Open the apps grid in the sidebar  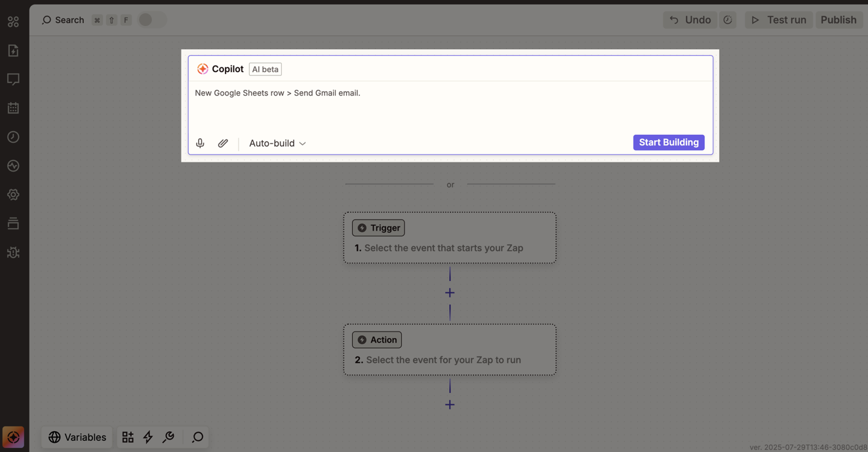point(13,22)
